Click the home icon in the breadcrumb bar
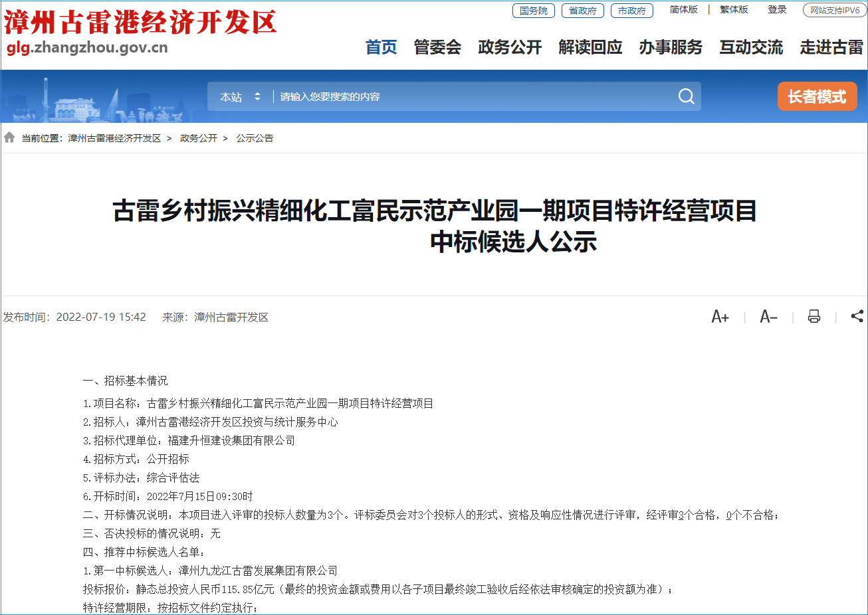Viewport: 868px width, 615px height. [9, 137]
